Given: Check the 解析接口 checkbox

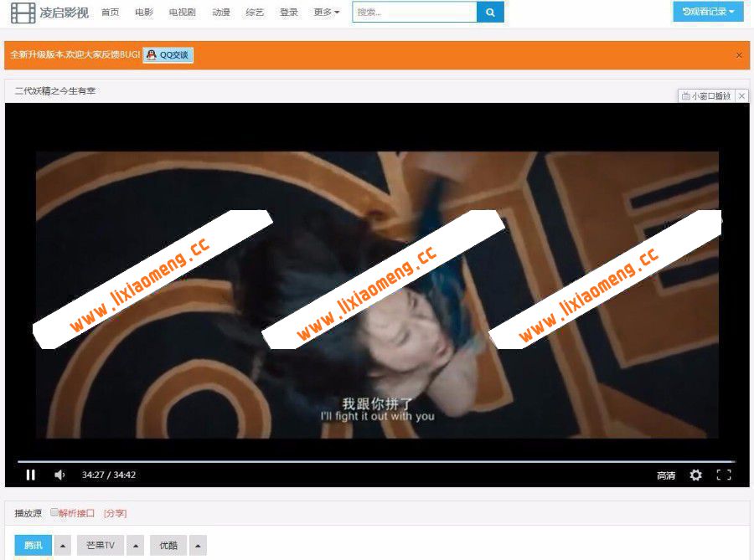Looking at the screenshot, I should point(54,512).
